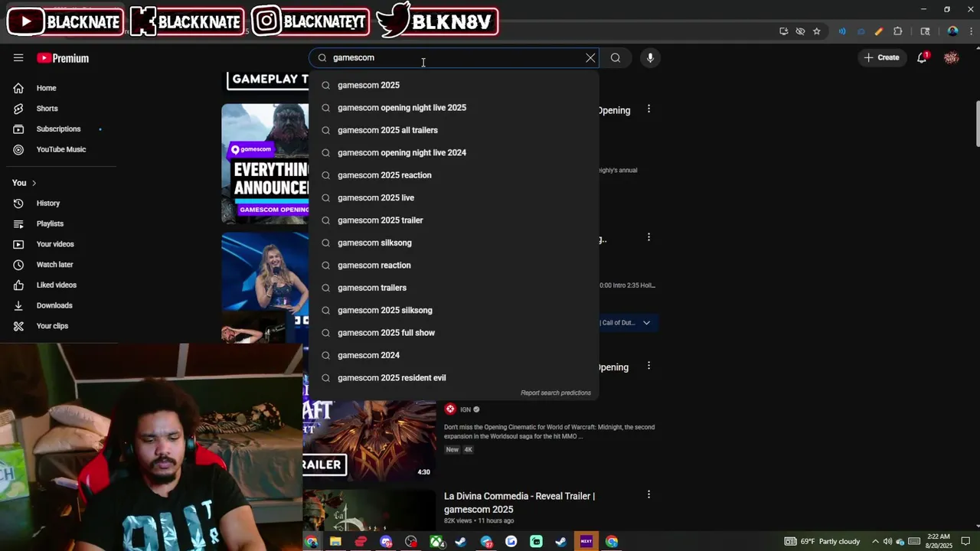The image size is (980, 551).
Task: Open the IGN channel link
Action: pyautogui.click(x=465, y=410)
